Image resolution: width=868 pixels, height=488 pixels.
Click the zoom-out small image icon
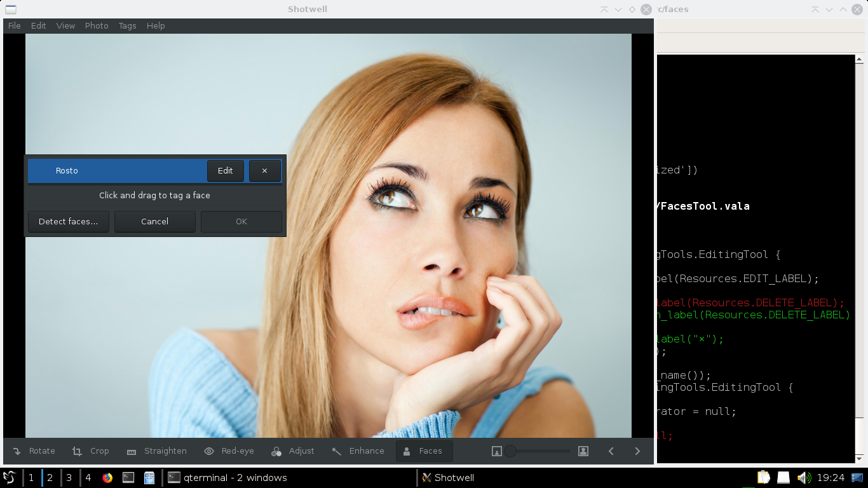tap(497, 451)
